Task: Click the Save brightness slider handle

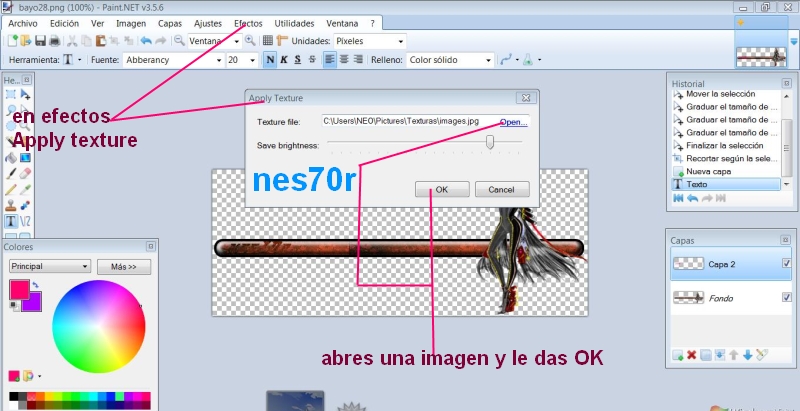Action: pos(490,142)
